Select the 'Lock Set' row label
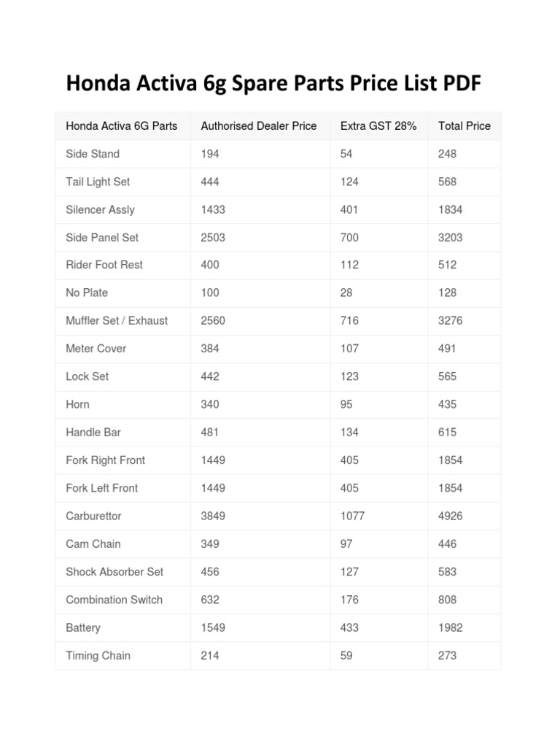 [x=87, y=376]
